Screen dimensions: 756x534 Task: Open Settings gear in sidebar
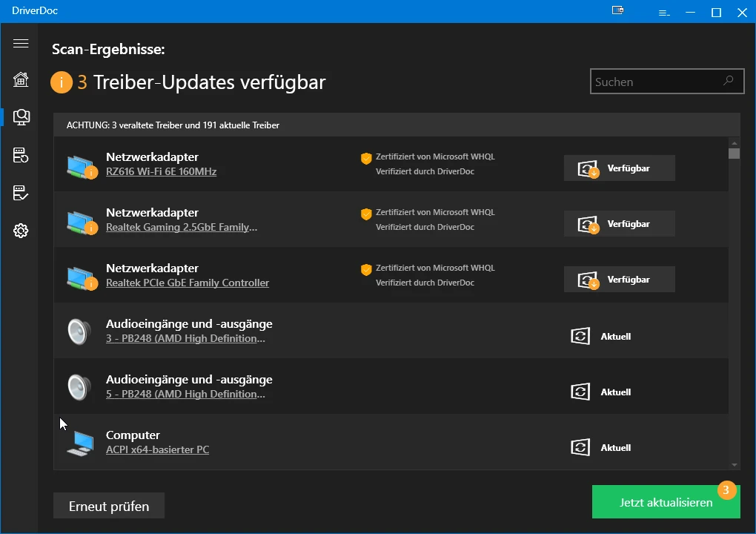[x=21, y=231]
